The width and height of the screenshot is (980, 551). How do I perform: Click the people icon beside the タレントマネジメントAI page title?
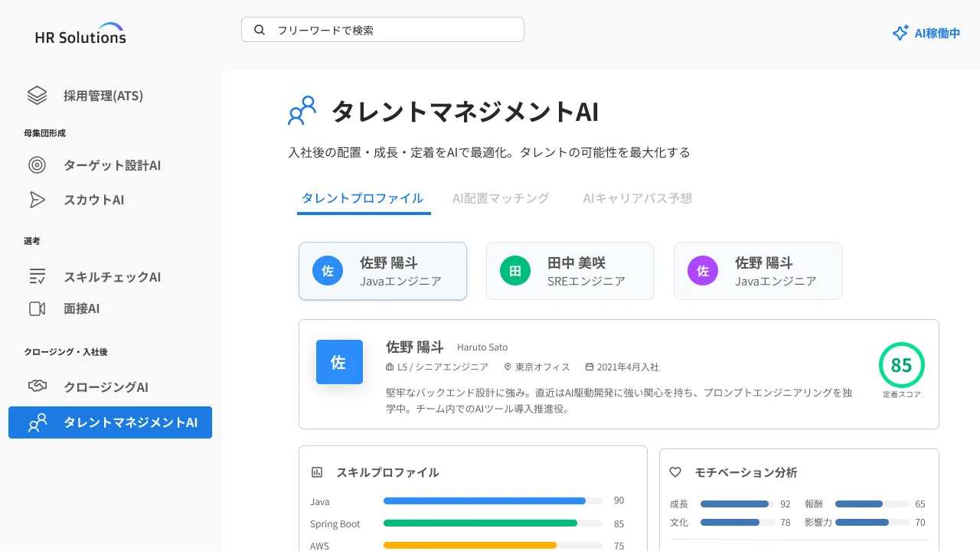click(302, 111)
